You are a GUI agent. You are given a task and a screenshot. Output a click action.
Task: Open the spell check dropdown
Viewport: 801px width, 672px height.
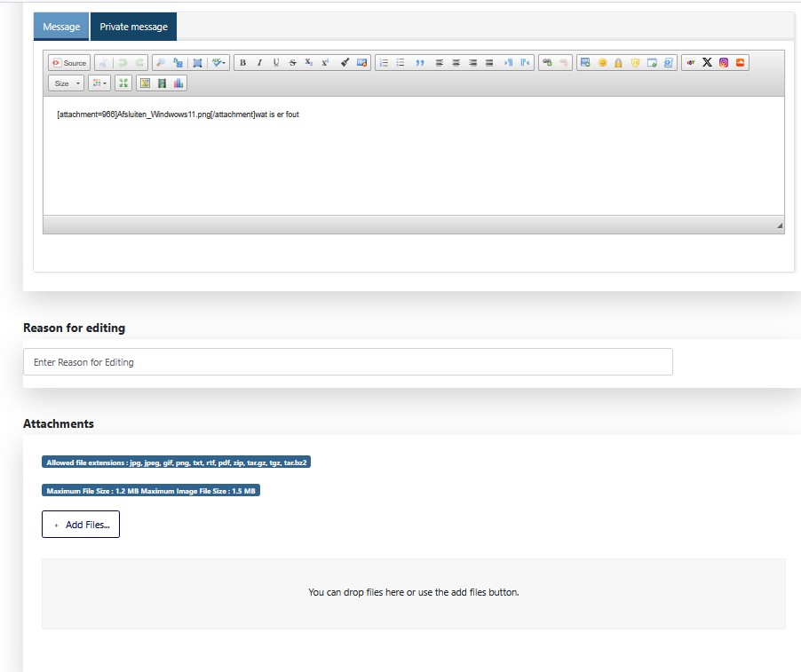[x=219, y=63]
